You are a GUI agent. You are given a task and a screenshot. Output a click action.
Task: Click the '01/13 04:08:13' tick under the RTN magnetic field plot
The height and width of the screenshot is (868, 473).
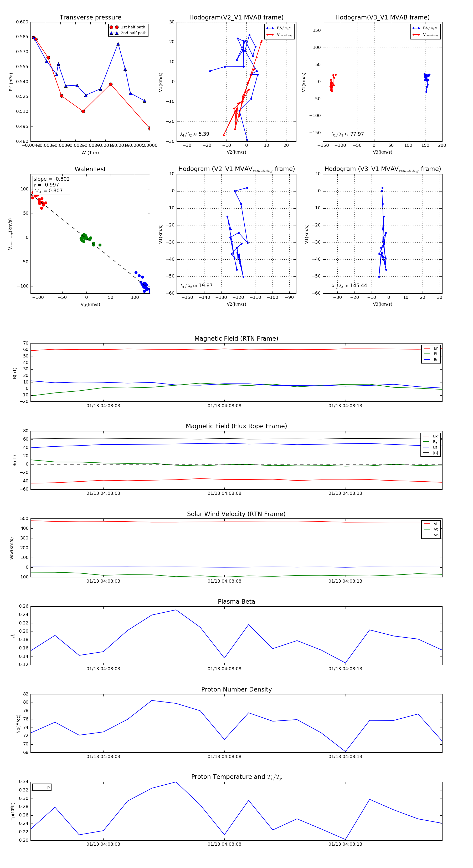[345, 406]
